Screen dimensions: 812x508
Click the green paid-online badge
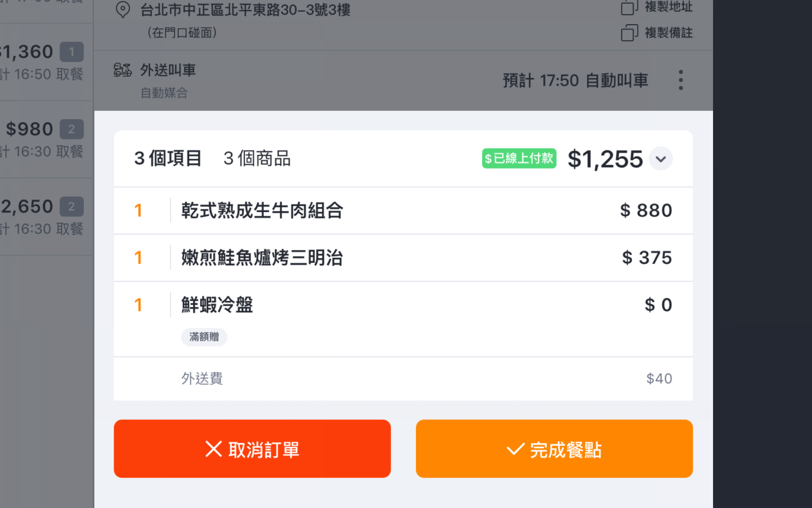click(x=519, y=158)
